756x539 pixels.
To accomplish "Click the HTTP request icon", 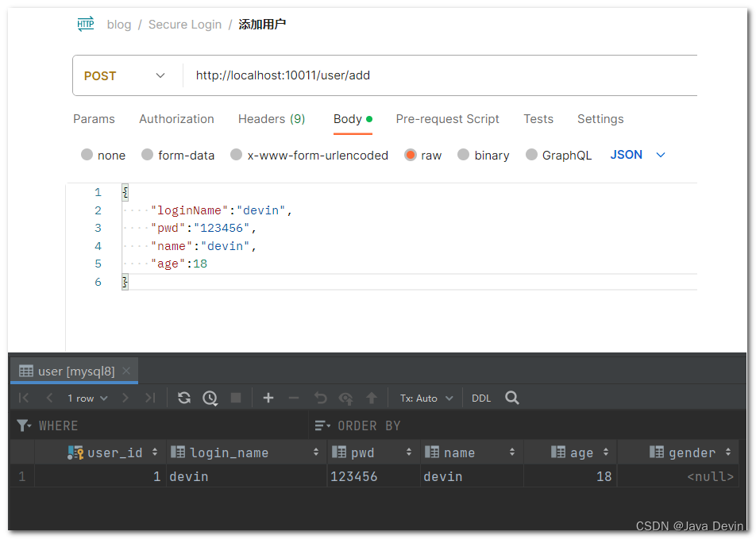I will pyautogui.click(x=86, y=24).
